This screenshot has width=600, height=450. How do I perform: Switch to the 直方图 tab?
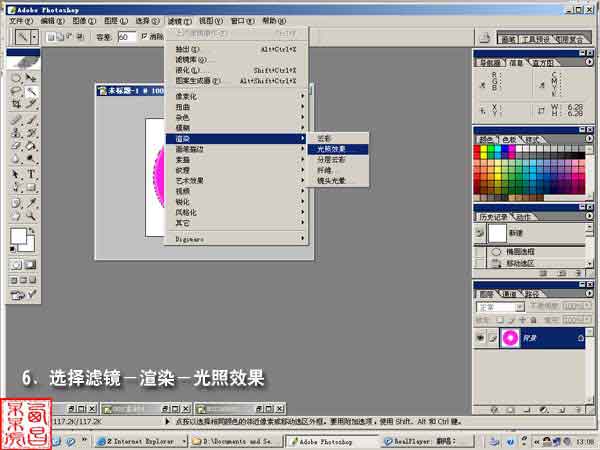(543, 63)
